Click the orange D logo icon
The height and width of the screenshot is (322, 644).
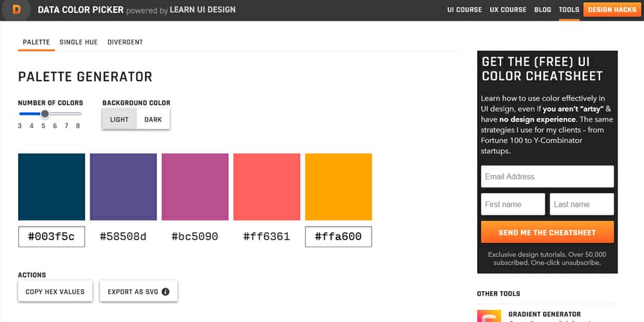pyautogui.click(x=17, y=10)
